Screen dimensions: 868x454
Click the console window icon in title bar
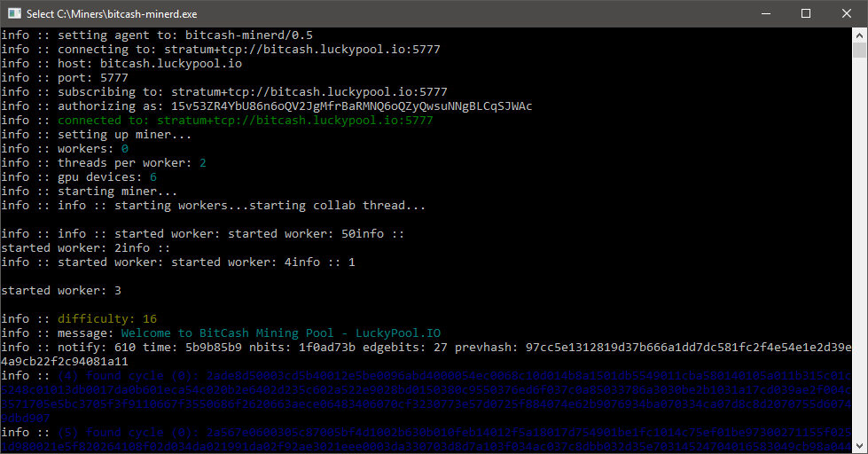[x=14, y=13]
